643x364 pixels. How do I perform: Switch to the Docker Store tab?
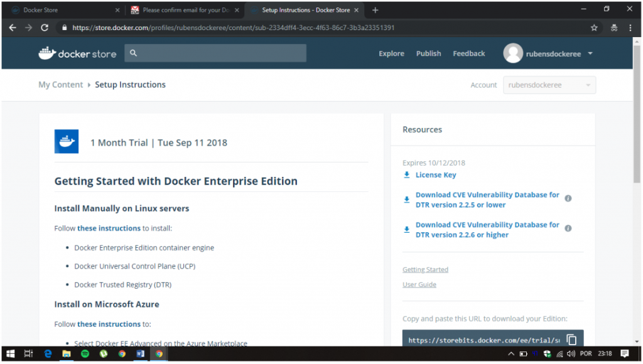(63, 10)
